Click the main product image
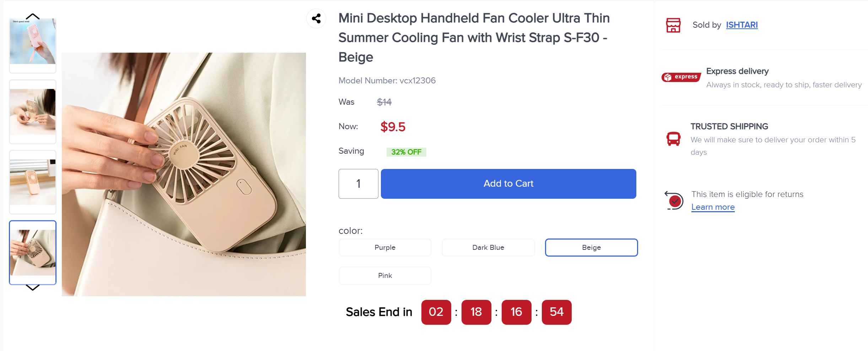Screen dimensions: 868x351 184,174
